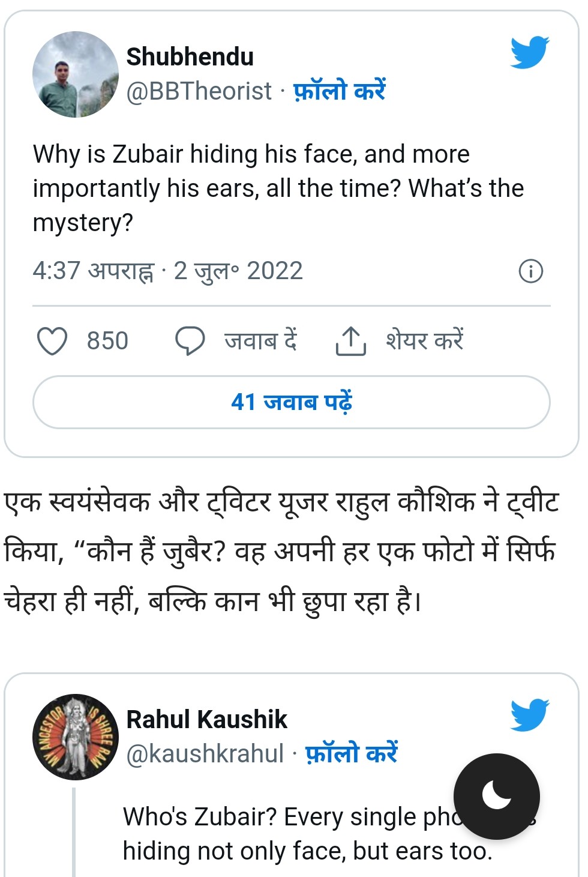
Task: Open the tweet info circle icon
Action: [x=530, y=271]
